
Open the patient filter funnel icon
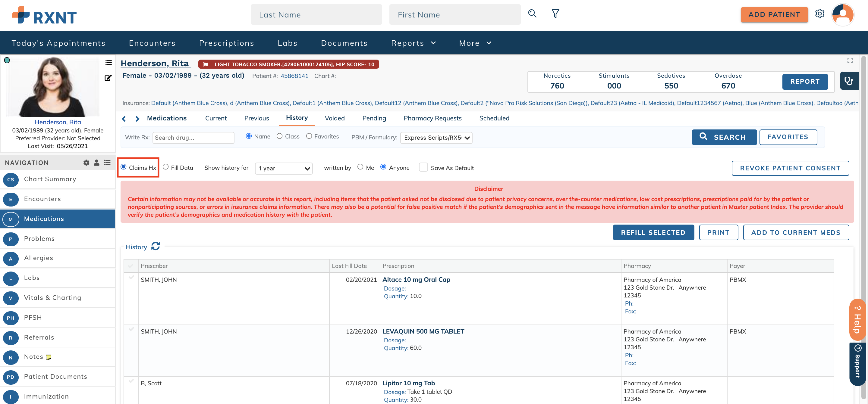tap(555, 14)
